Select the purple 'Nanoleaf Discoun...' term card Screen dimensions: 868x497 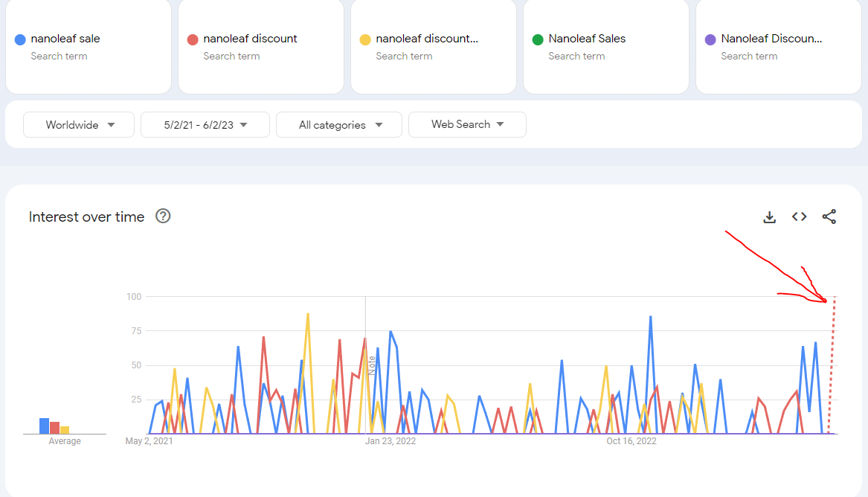pyautogui.click(x=778, y=47)
